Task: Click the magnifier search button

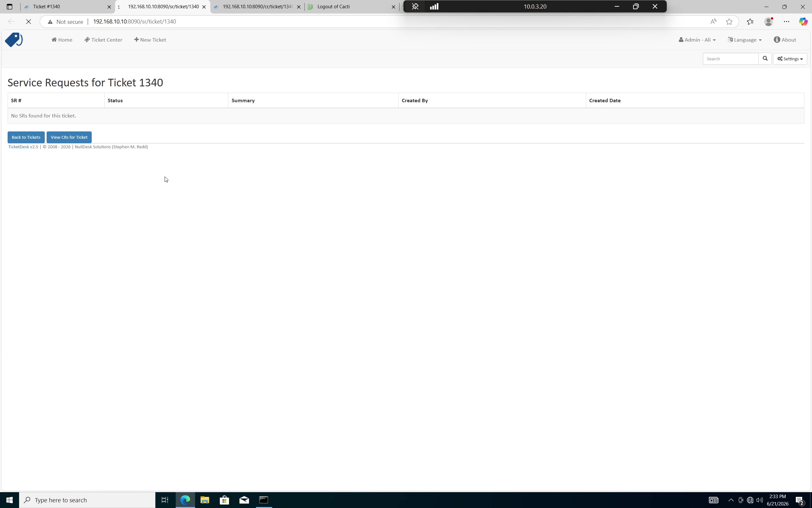Action: (x=765, y=59)
